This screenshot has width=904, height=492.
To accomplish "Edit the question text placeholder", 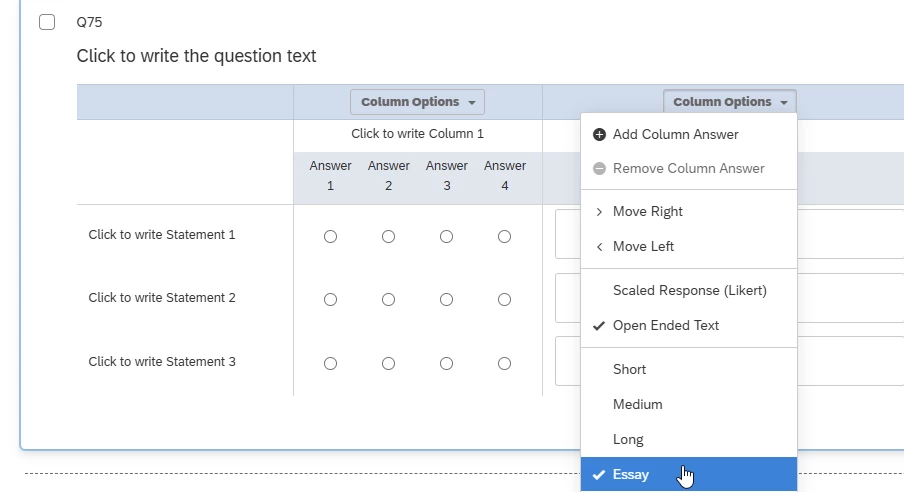I will coord(196,56).
